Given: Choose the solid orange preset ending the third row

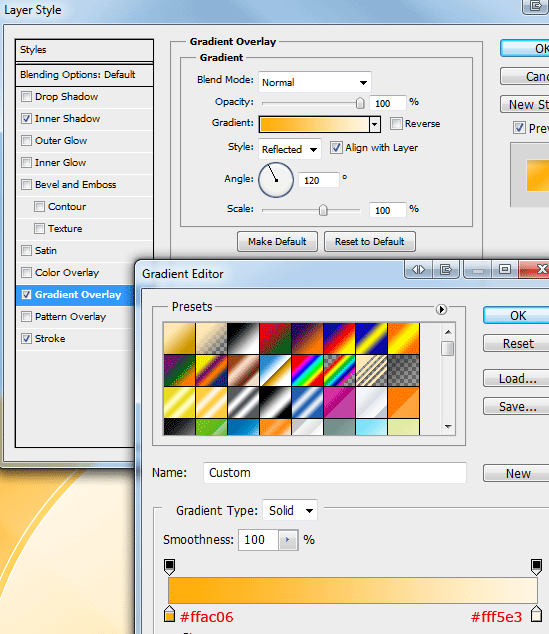Looking at the screenshot, I should pyautogui.click(x=403, y=402).
